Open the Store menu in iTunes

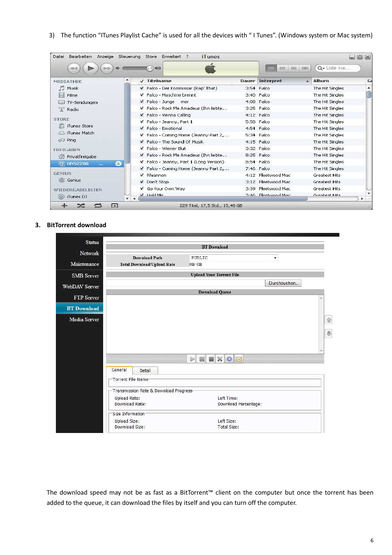[x=151, y=56]
